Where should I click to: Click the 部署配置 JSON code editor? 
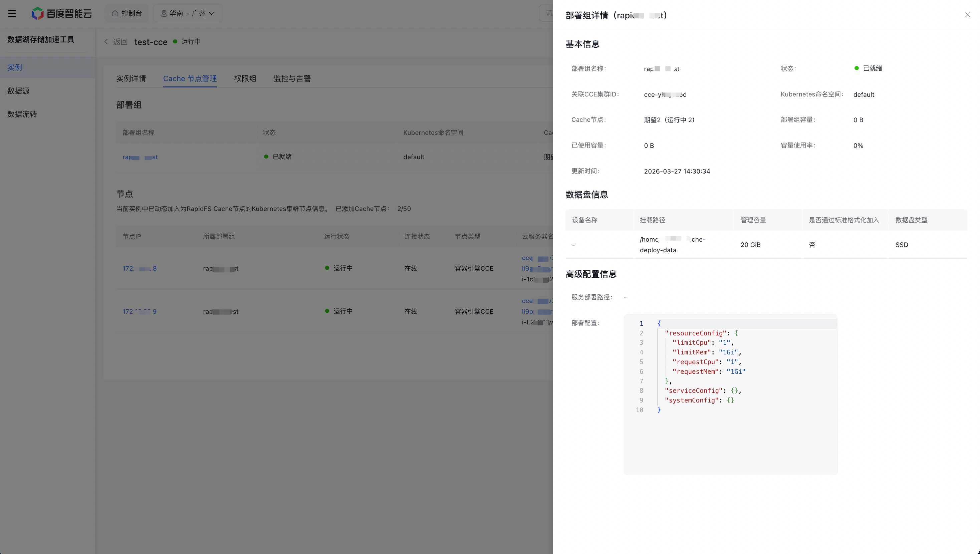pyautogui.click(x=730, y=394)
